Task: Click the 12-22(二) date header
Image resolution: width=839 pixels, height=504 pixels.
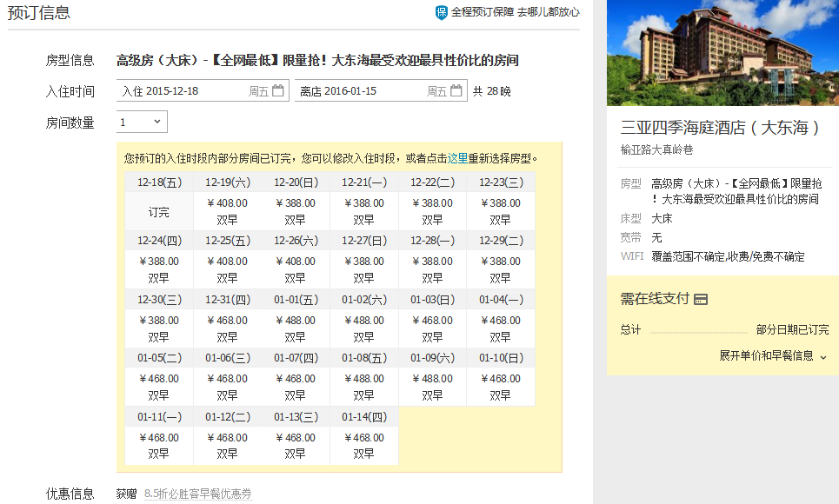Action: click(x=432, y=182)
